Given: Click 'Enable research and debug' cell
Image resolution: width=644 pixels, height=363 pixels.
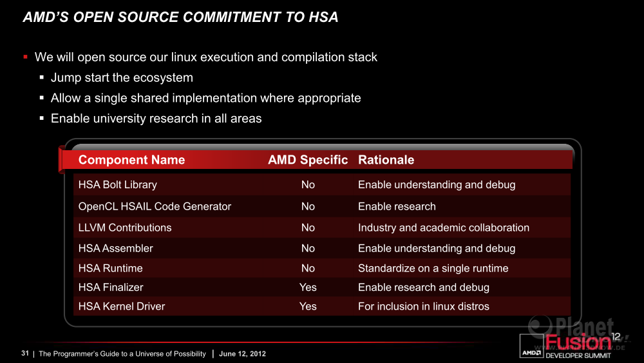Looking at the screenshot, I should click(424, 288).
